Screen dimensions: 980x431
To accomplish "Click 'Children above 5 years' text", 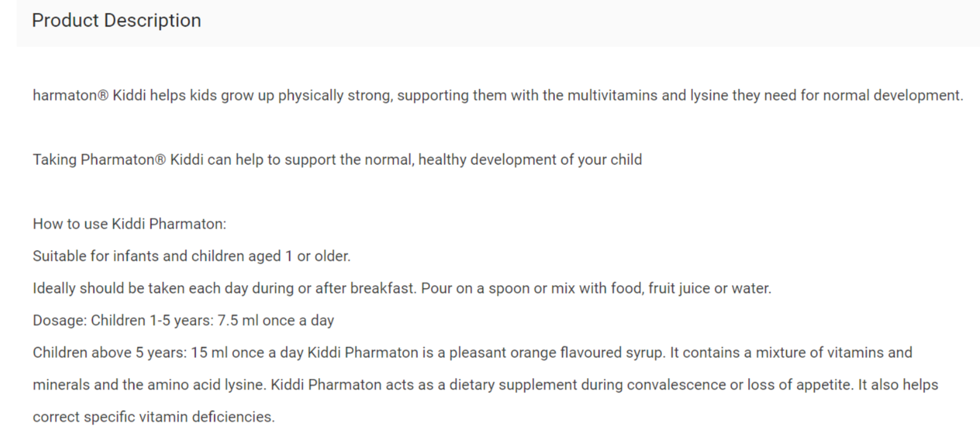I will 110,353.
